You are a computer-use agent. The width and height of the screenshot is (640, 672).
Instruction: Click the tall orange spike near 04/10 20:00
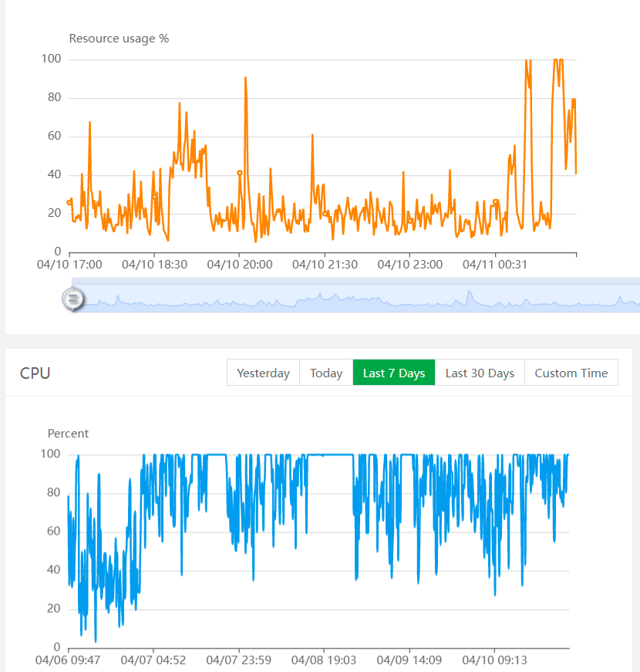(245, 79)
